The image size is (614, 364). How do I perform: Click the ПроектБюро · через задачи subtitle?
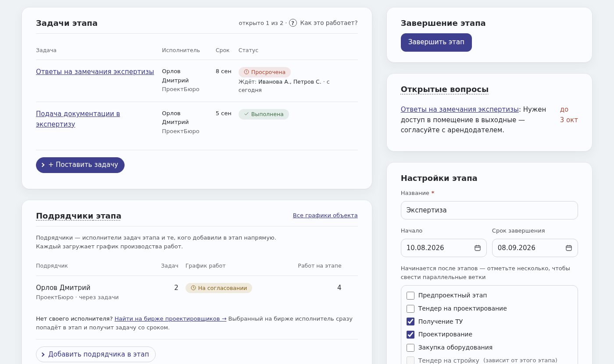point(77,297)
